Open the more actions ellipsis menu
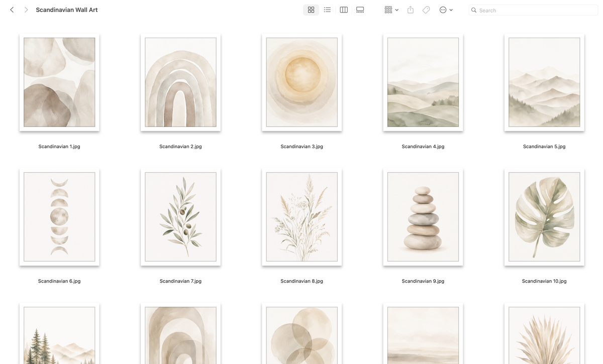 click(x=446, y=10)
